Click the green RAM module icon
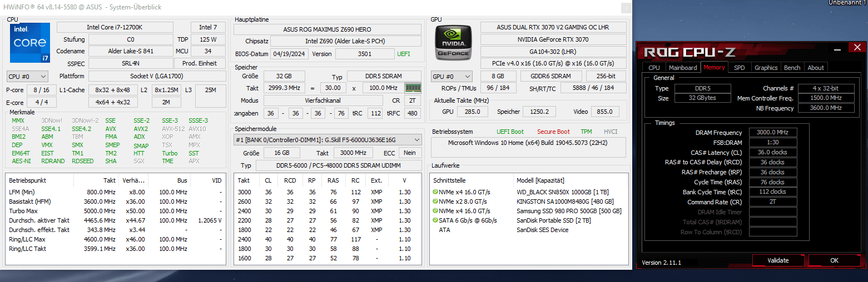868x282 pixels. coord(412,88)
